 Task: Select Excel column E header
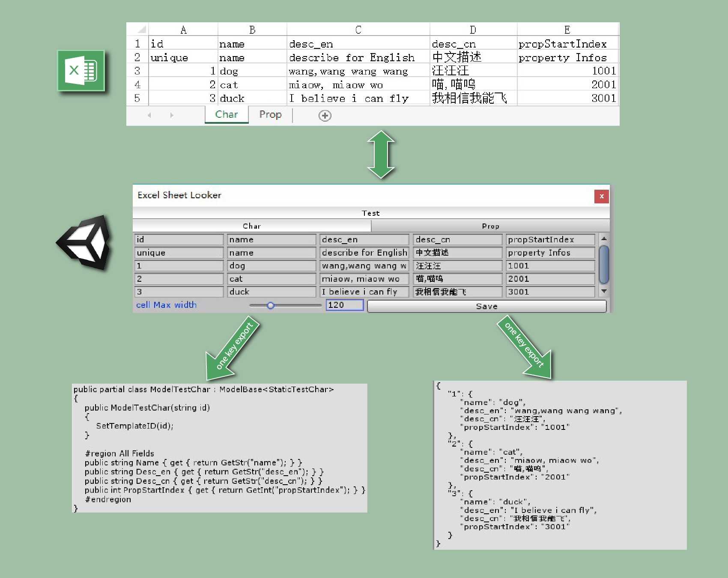pos(567,30)
